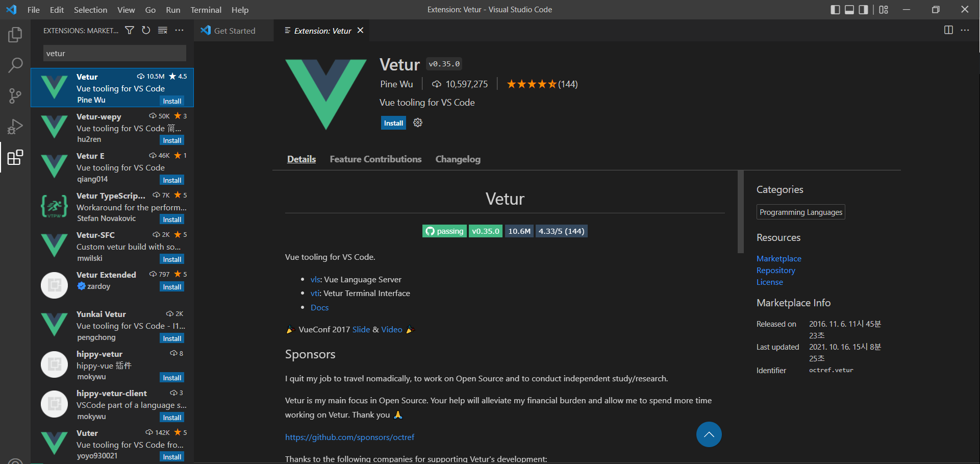Open the Help menu
980x464 pixels.
240,10
